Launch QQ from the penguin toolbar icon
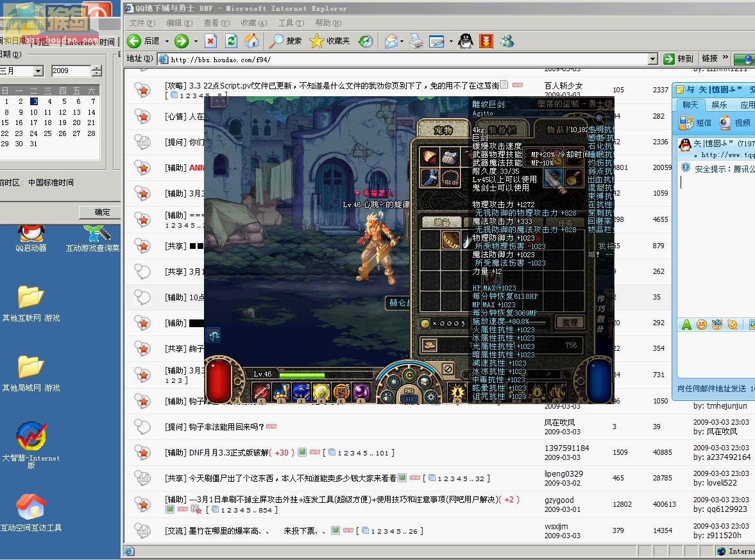Viewport: 755px width, 560px height. tap(466, 42)
